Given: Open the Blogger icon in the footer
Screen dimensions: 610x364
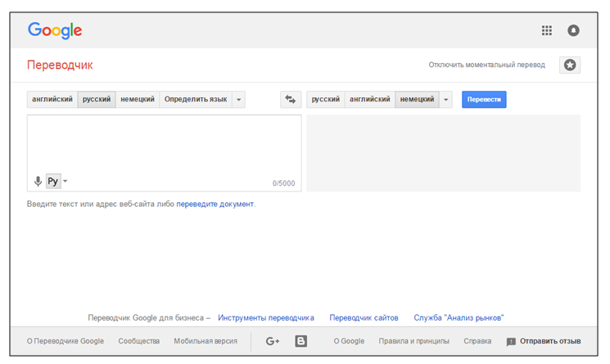Looking at the screenshot, I should point(300,341).
